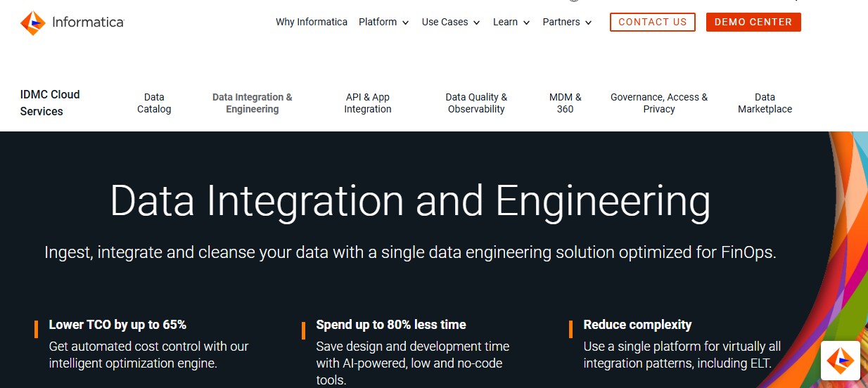Select the Spend up to 80% less time heading
This screenshot has height=388, width=868.
coord(391,325)
